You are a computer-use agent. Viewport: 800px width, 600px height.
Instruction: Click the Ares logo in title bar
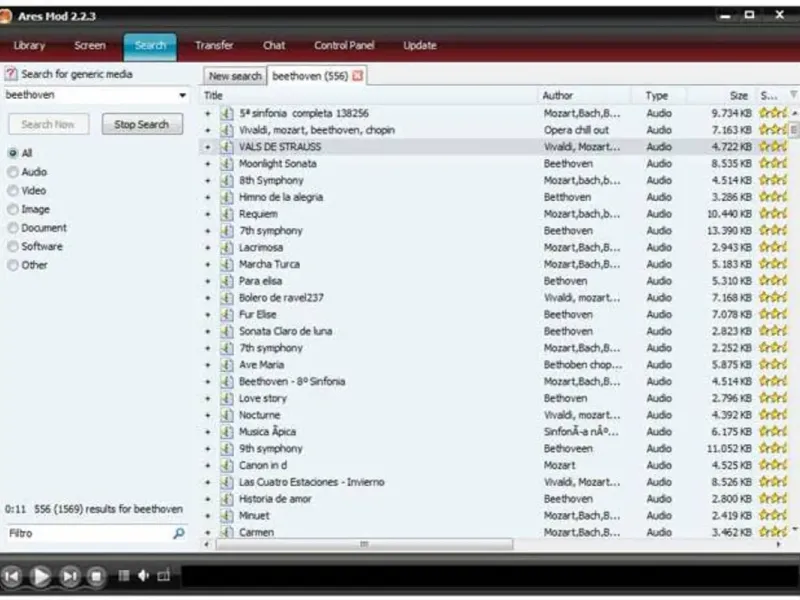(x=5, y=16)
